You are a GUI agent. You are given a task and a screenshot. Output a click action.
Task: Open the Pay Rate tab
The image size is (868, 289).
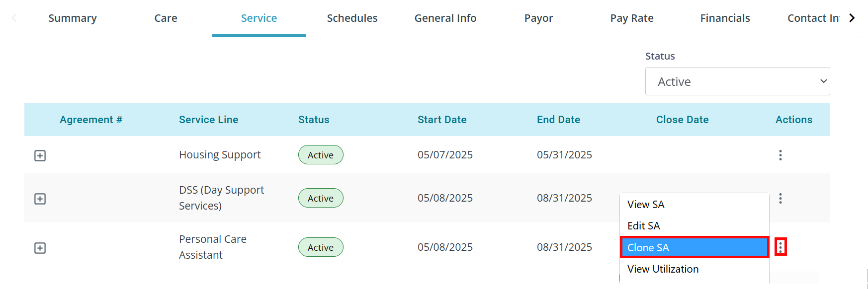(x=632, y=18)
